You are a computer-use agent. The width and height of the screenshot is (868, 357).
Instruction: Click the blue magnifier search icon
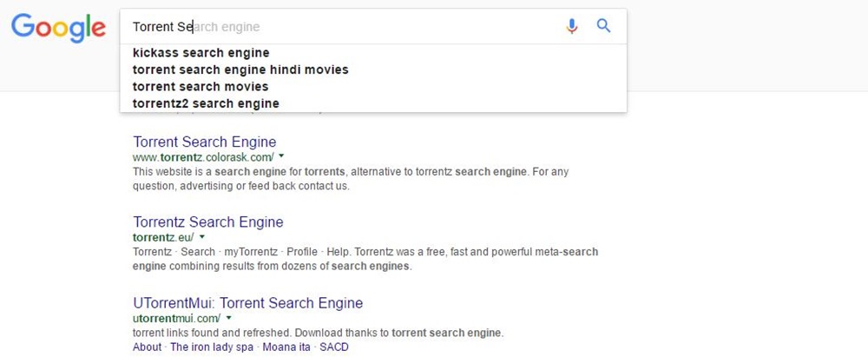[x=604, y=27]
